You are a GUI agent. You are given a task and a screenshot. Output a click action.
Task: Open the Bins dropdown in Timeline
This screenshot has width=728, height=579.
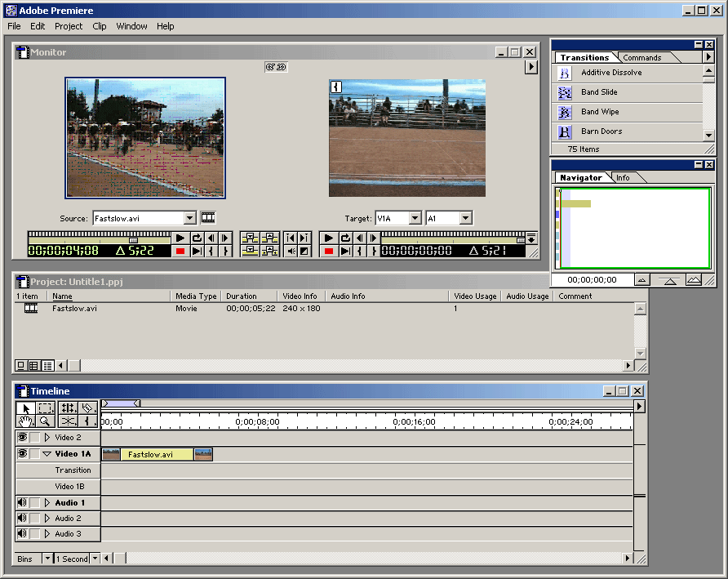(x=47, y=558)
